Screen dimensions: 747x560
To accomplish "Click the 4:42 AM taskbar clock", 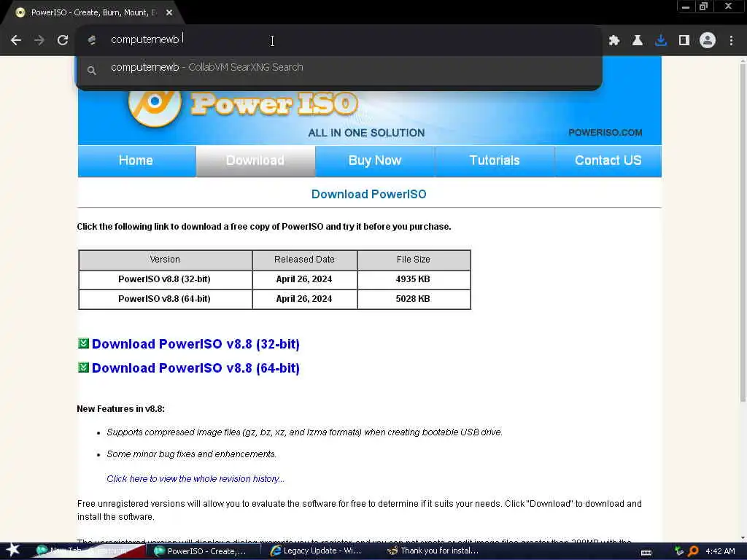I will (x=720, y=551).
